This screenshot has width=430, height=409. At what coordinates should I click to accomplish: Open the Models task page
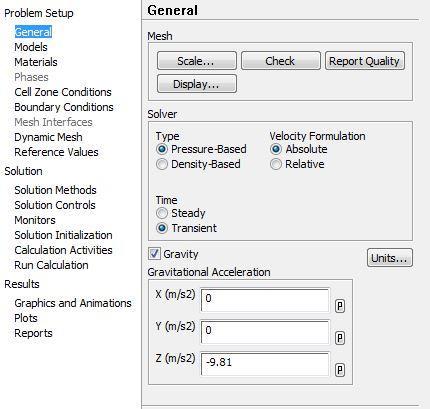31,47
